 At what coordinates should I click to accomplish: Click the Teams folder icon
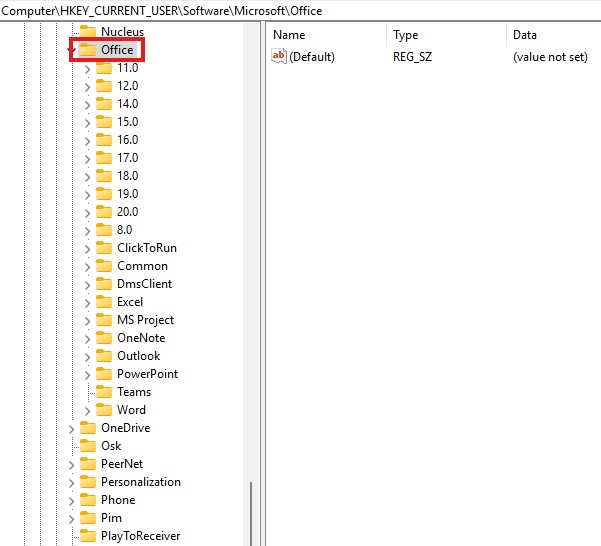103,392
